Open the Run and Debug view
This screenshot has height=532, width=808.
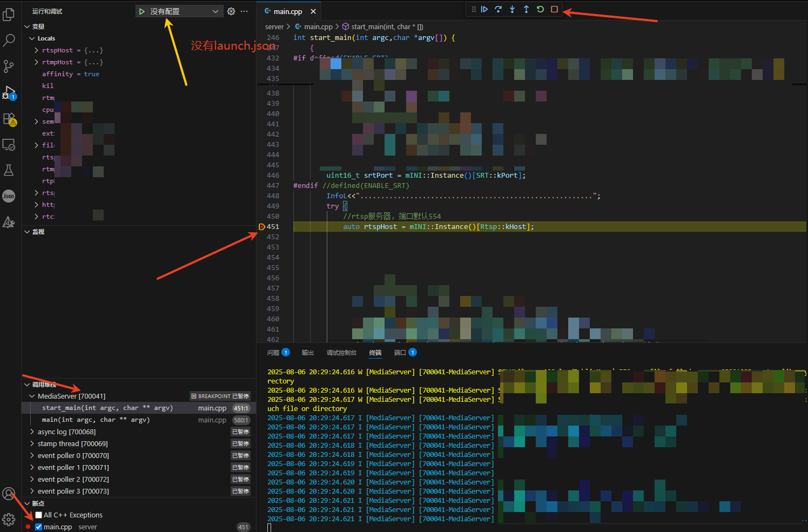point(9,92)
